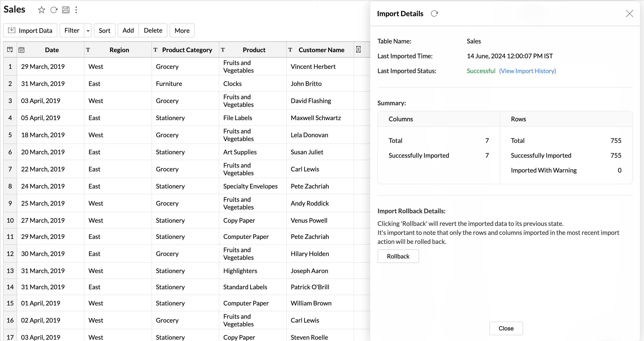Open the View Import History link
Screen dimensions: 644x341
click(527, 71)
